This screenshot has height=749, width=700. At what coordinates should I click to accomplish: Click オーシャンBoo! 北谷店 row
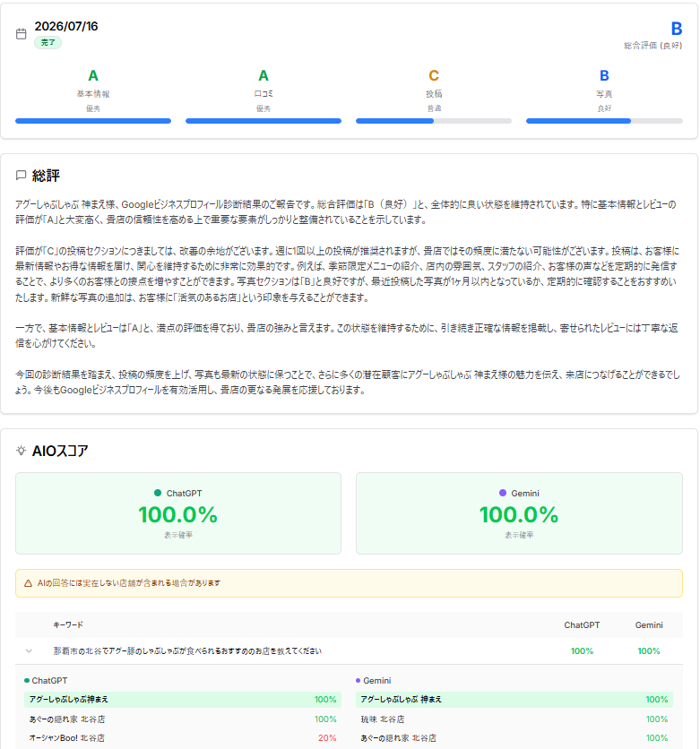(x=183, y=738)
